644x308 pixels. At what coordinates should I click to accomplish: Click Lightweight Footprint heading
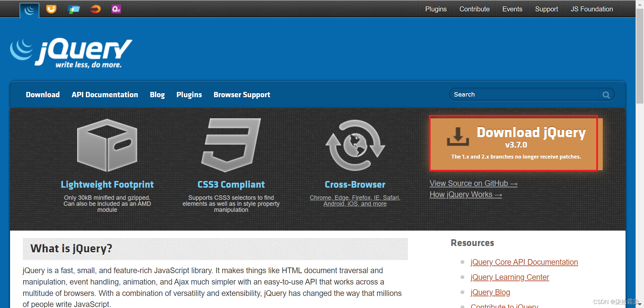[x=107, y=185]
